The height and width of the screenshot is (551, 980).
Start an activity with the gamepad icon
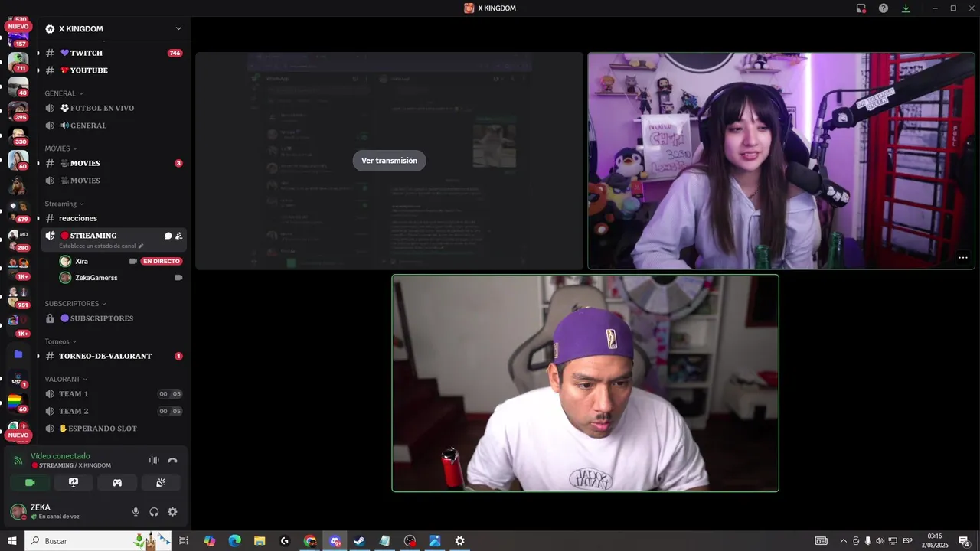click(117, 483)
